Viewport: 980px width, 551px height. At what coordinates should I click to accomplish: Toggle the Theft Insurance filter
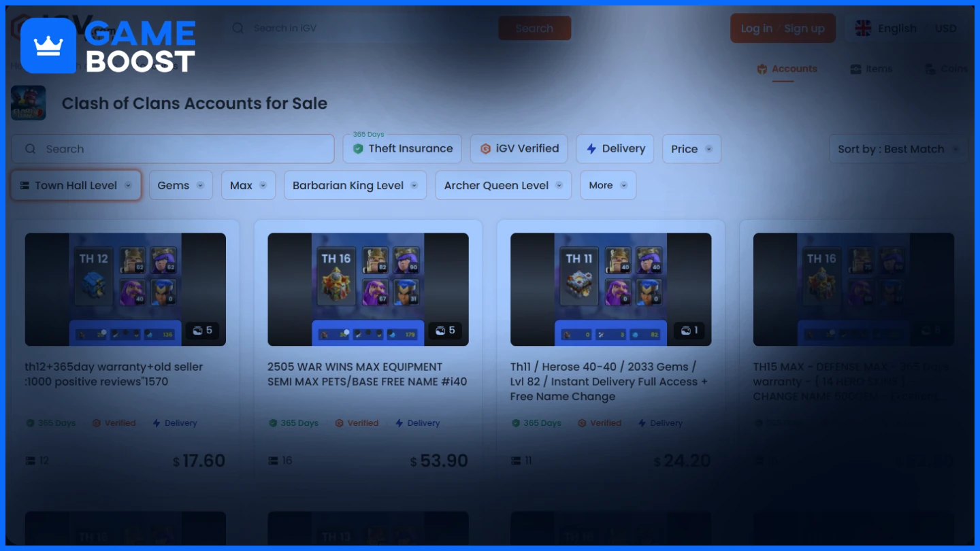(x=402, y=149)
